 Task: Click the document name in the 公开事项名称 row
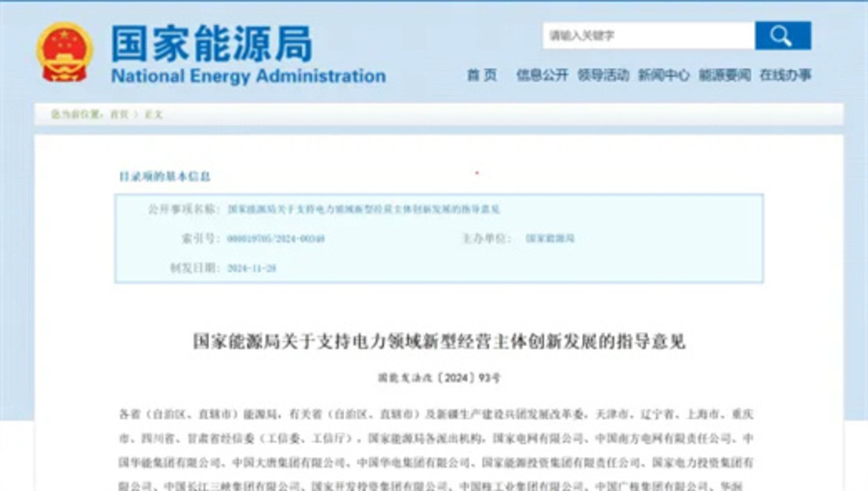363,209
